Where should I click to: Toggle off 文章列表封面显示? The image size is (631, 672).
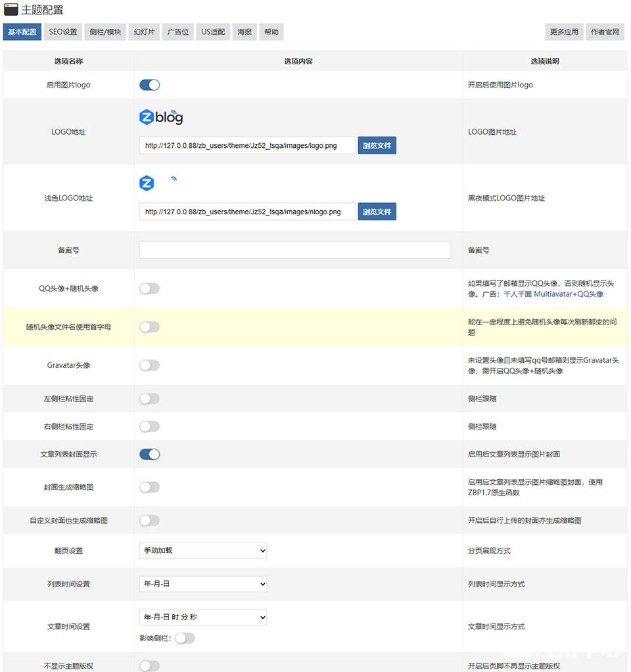pyautogui.click(x=149, y=454)
